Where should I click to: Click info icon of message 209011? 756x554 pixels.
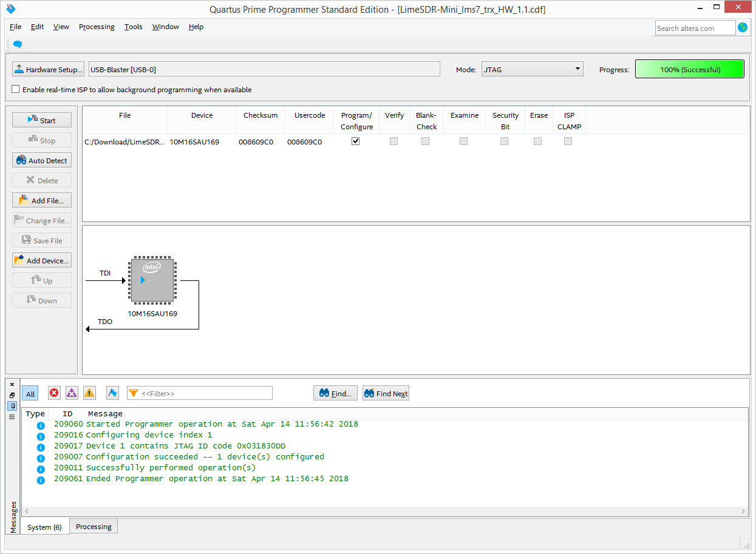(x=41, y=469)
